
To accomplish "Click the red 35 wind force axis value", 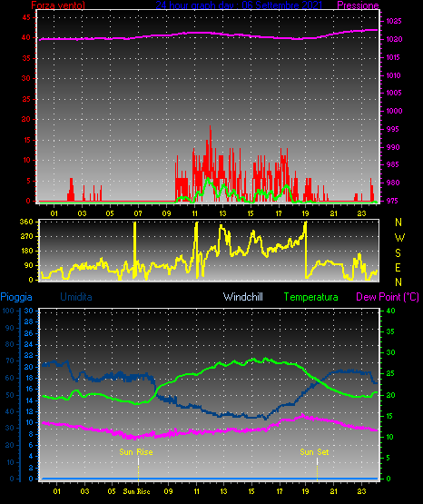I will click(26, 58).
